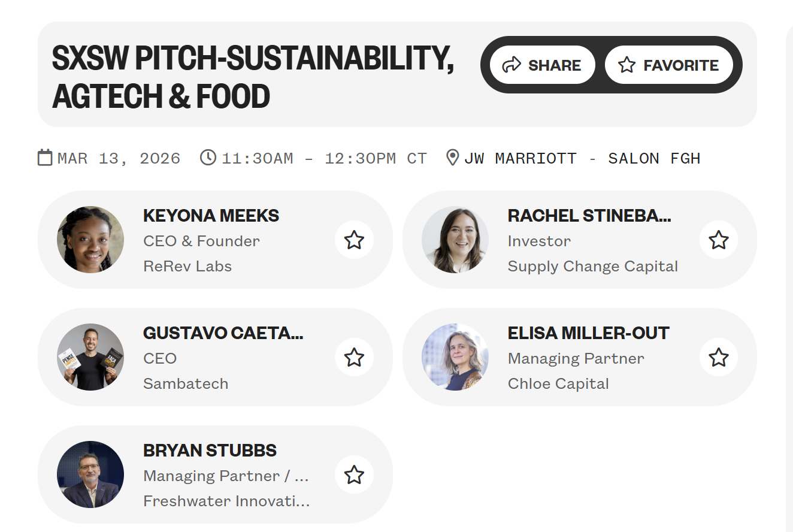
Task: Click the Favorite session button
Action: (668, 65)
